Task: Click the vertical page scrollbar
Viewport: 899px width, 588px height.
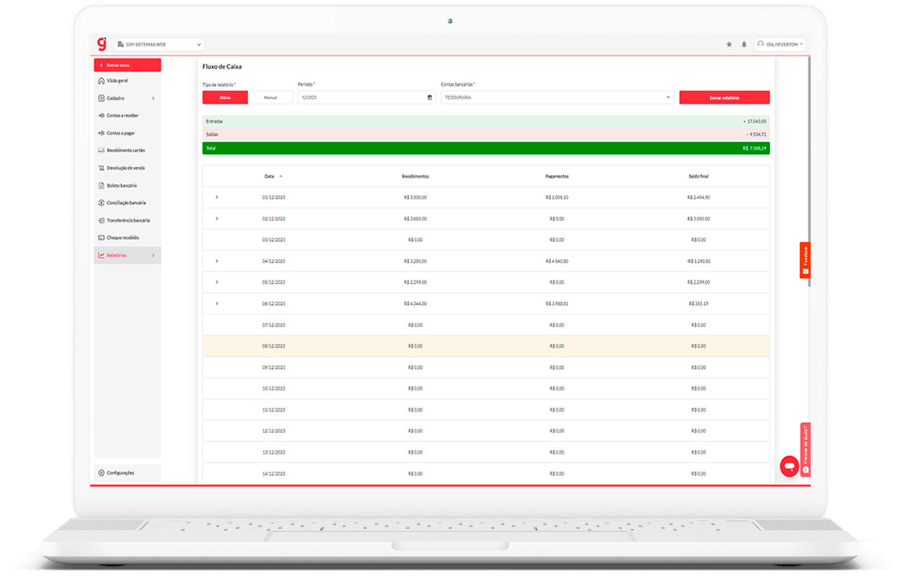Action: [809, 171]
